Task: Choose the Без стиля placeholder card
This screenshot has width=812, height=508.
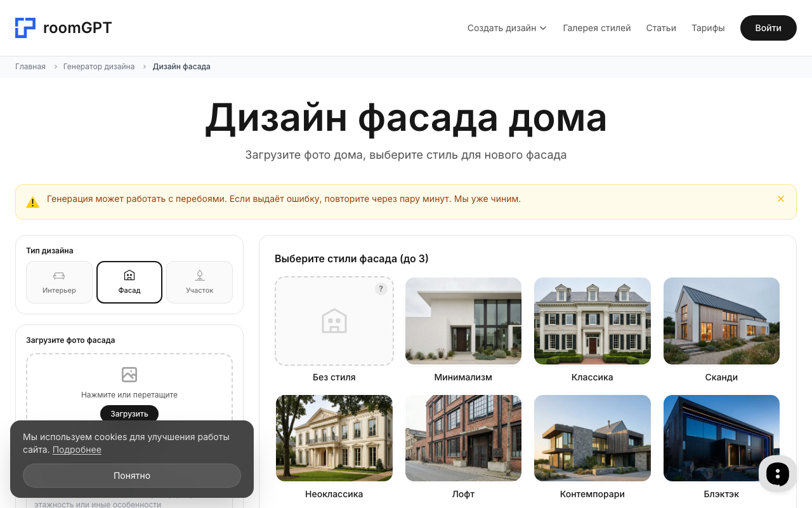Action: 334,321
